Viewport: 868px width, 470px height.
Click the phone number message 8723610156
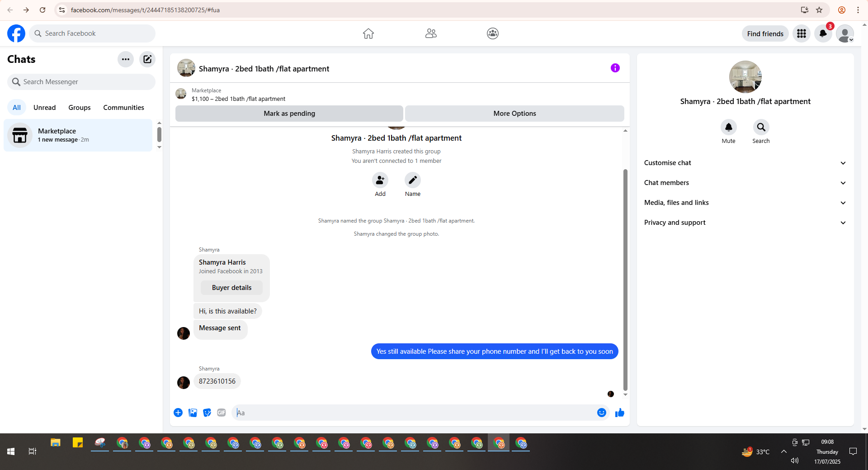217,381
